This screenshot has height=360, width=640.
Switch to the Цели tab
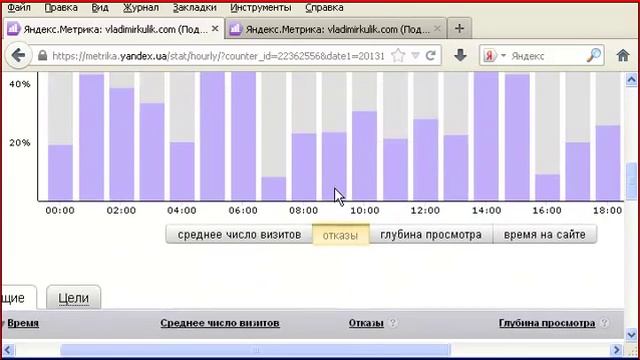(x=73, y=298)
